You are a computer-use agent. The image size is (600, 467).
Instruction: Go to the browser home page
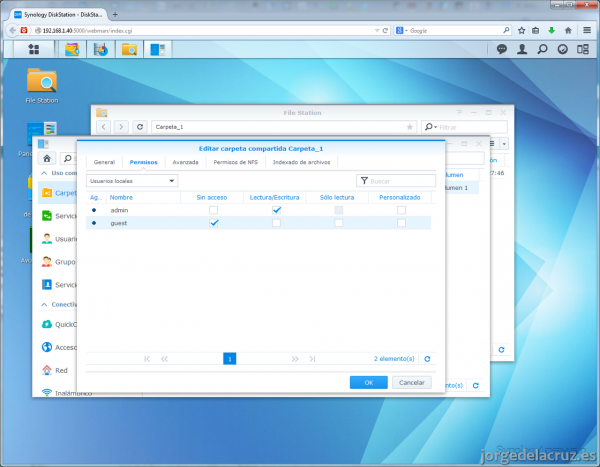click(568, 31)
